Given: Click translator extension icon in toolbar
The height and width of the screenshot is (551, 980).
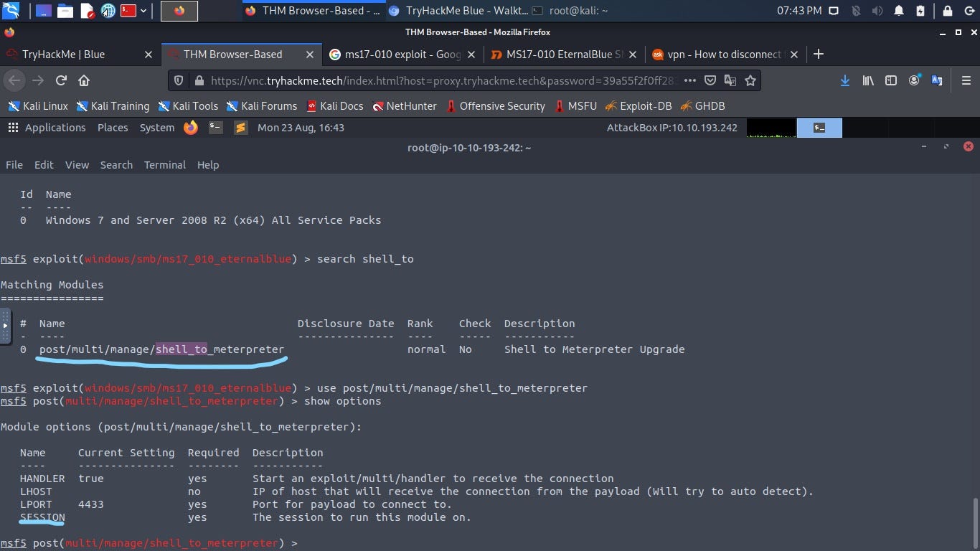Looking at the screenshot, I should (936, 80).
